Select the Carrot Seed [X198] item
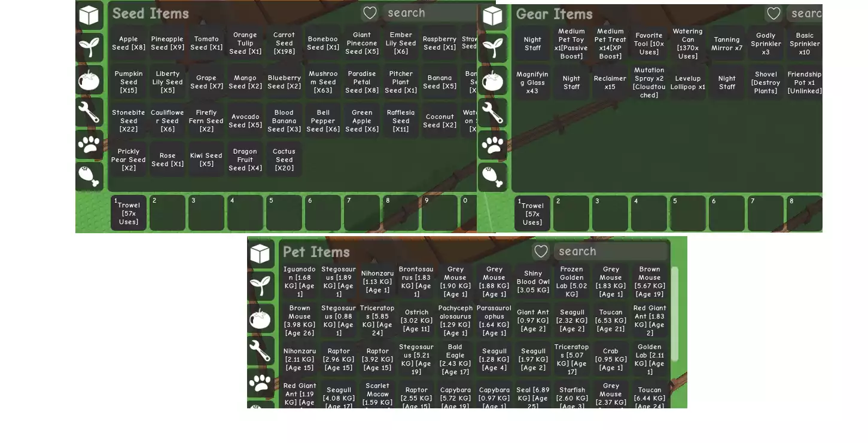868x443 pixels. (x=284, y=43)
